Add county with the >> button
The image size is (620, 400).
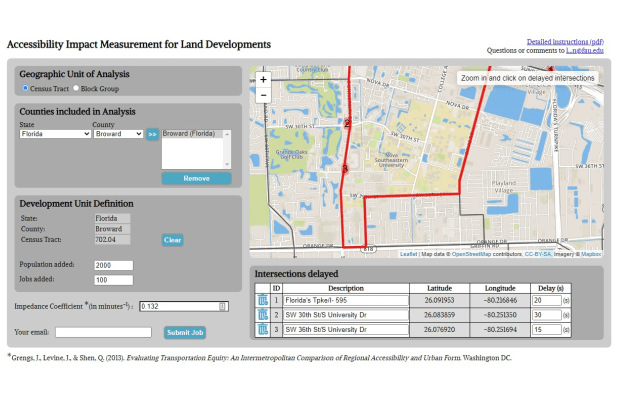[x=152, y=134]
